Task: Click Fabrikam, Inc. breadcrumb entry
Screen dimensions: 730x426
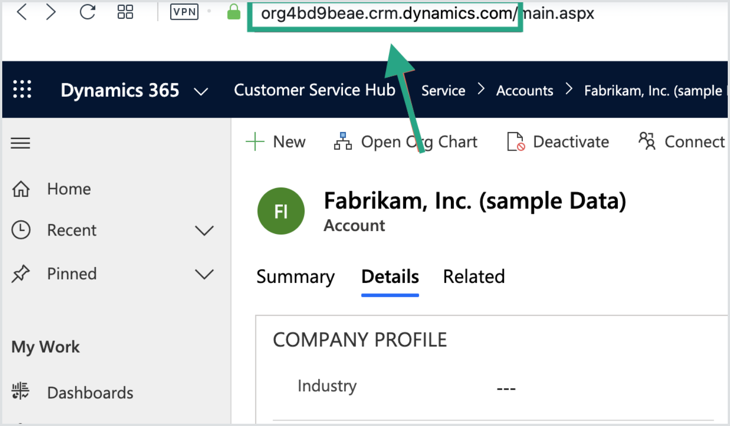Action: click(x=655, y=90)
